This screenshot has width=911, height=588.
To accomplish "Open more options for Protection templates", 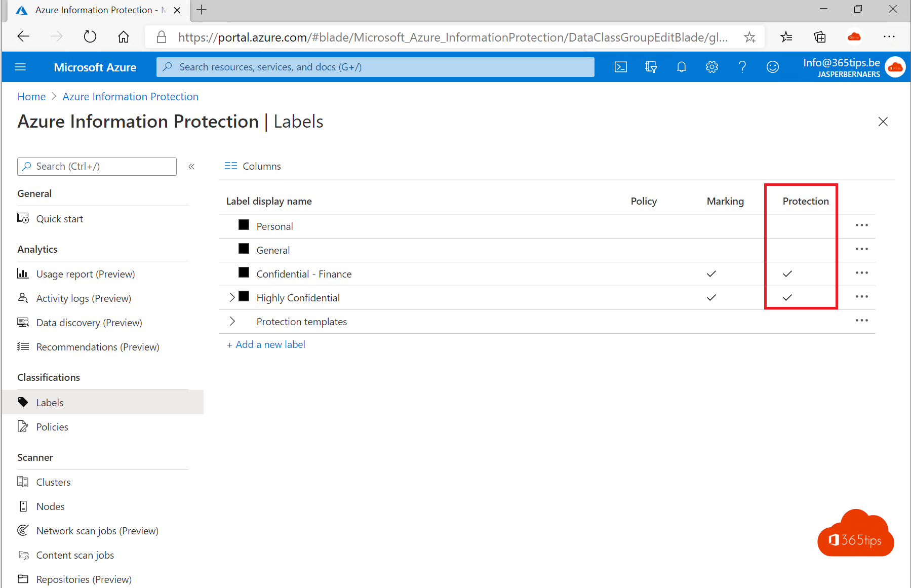I will tap(862, 321).
